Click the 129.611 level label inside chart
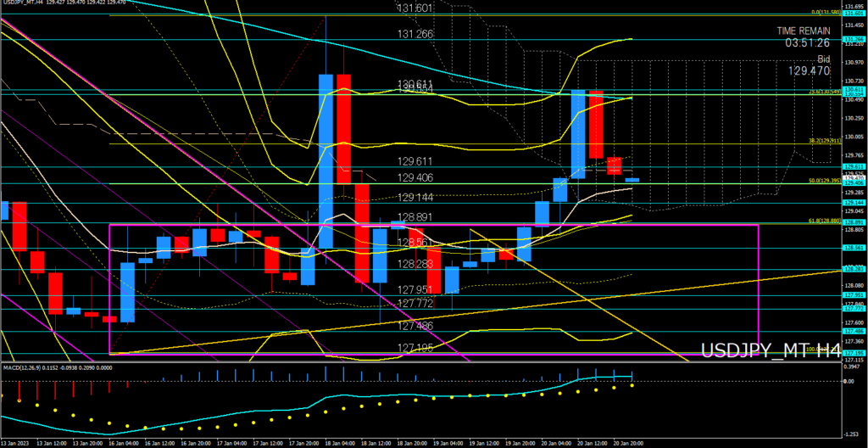 coord(415,161)
